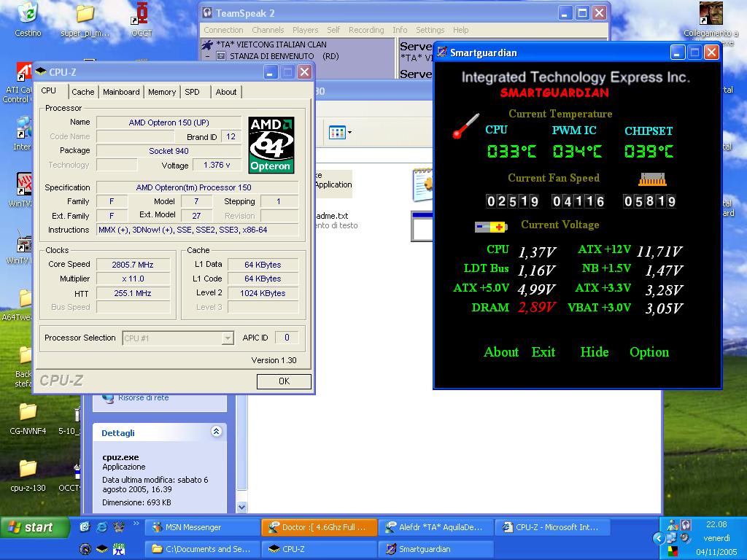Click the taskbar clock showing 22.08

[716, 524]
